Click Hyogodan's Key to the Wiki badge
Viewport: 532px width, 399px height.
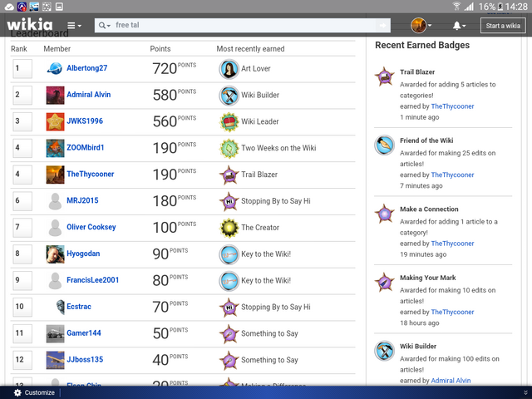click(229, 254)
